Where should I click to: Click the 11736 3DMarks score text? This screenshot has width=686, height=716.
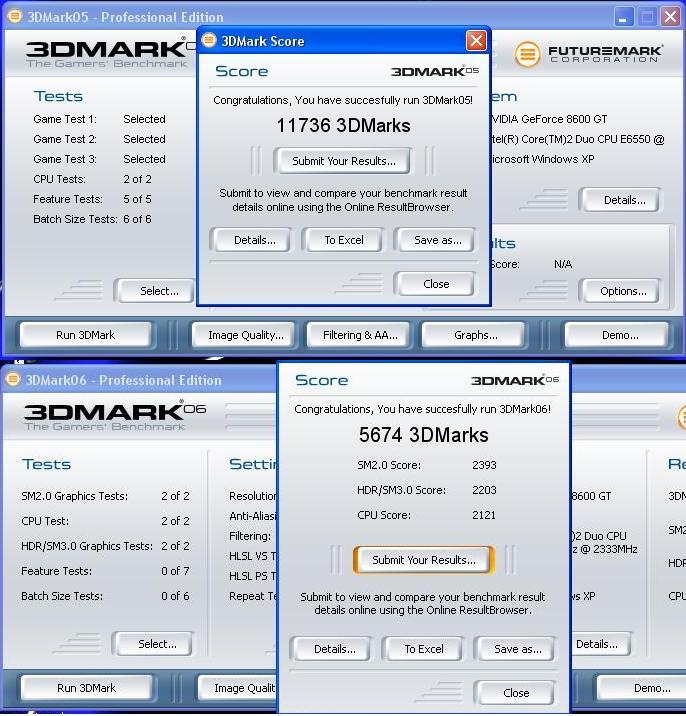click(x=343, y=126)
